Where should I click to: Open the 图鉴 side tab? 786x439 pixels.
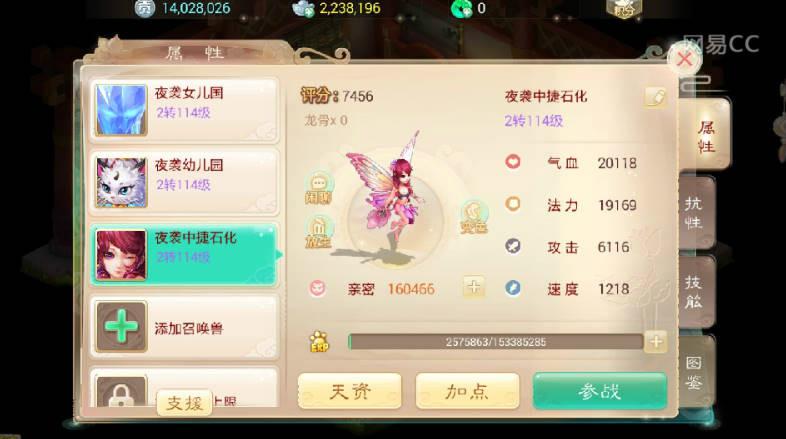click(x=696, y=372)
